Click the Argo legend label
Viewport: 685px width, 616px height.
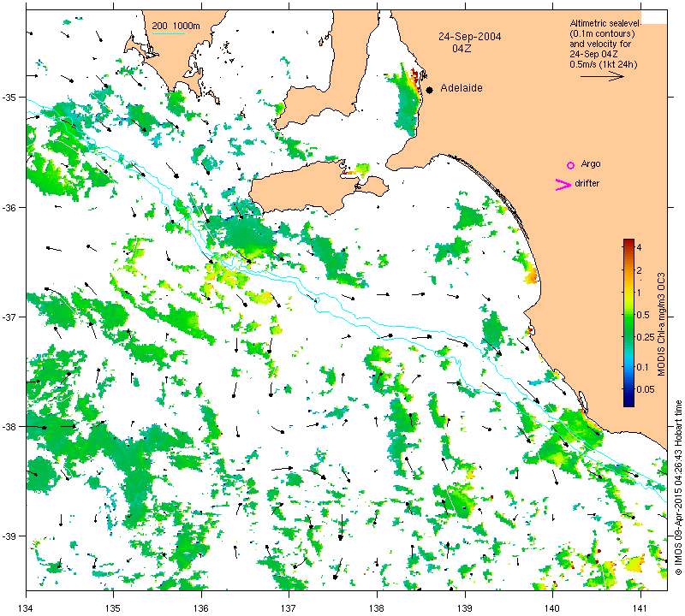pos(591,164)
